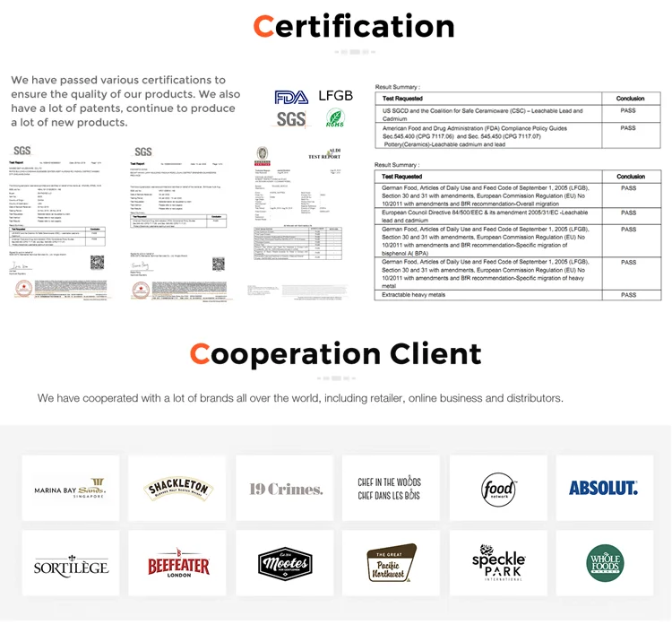Screen dimensions: 672x642
Task: Click the 'bisphenol A( BPA)' migration row
Action: pyautogui.click(x=518, y=241)
